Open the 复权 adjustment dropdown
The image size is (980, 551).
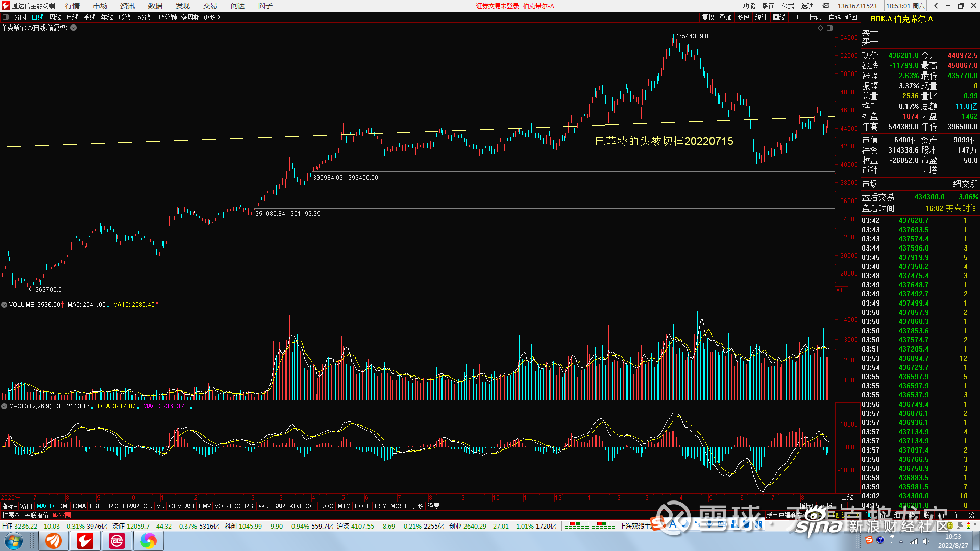(708, 17)
